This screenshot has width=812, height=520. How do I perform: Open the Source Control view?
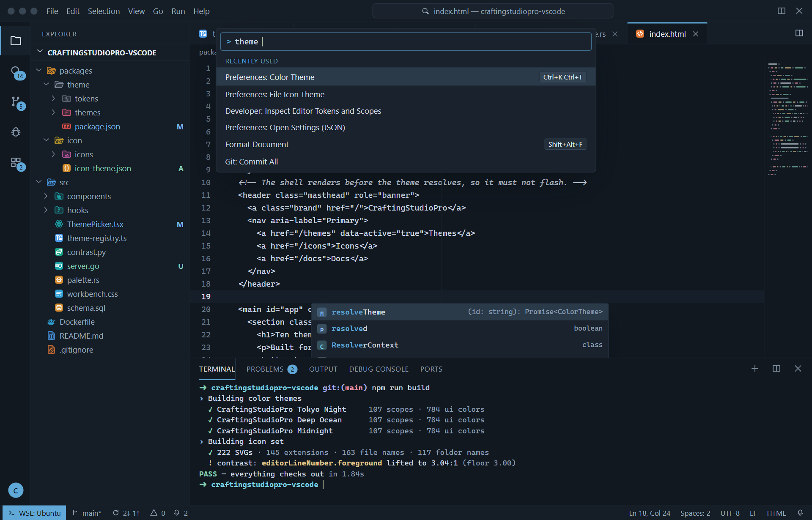16,102
